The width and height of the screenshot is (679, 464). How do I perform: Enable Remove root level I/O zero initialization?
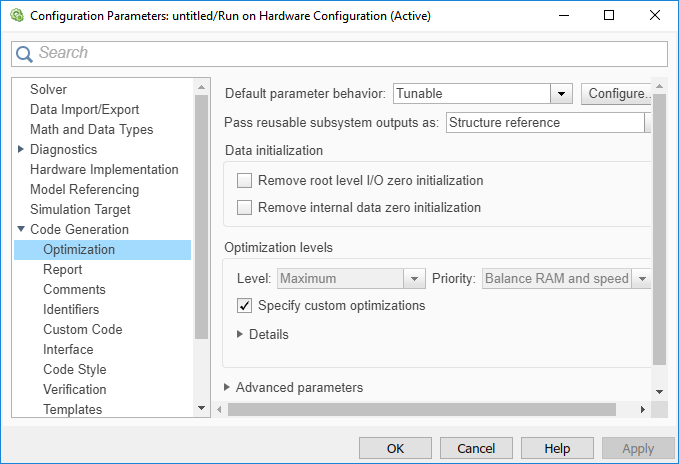[244, 181]
